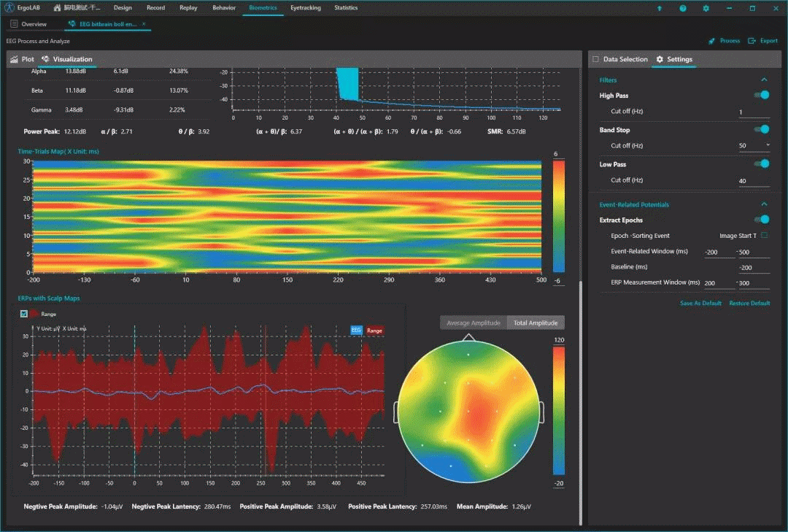Toggle the High Pass filter switch
The image size is (788, 532).
pyautogui.click(x=762, y=95)
